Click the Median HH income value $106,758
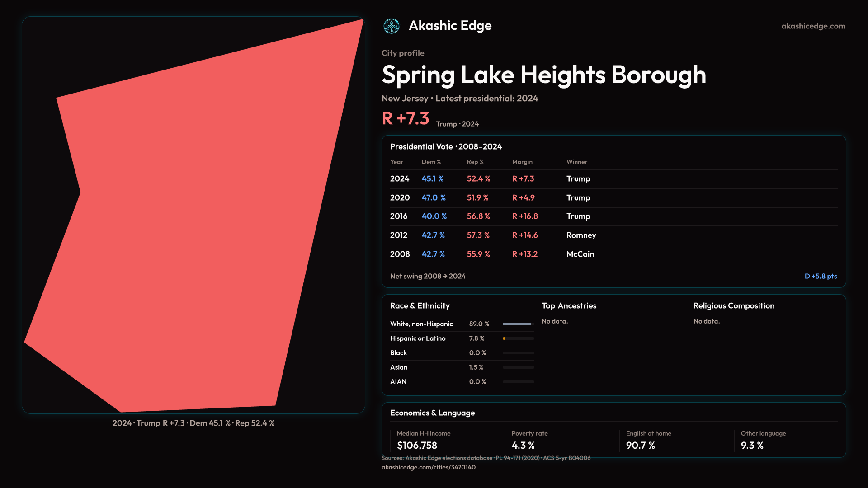The width and height of the screenshot is (868, 488). click(417, 445)
